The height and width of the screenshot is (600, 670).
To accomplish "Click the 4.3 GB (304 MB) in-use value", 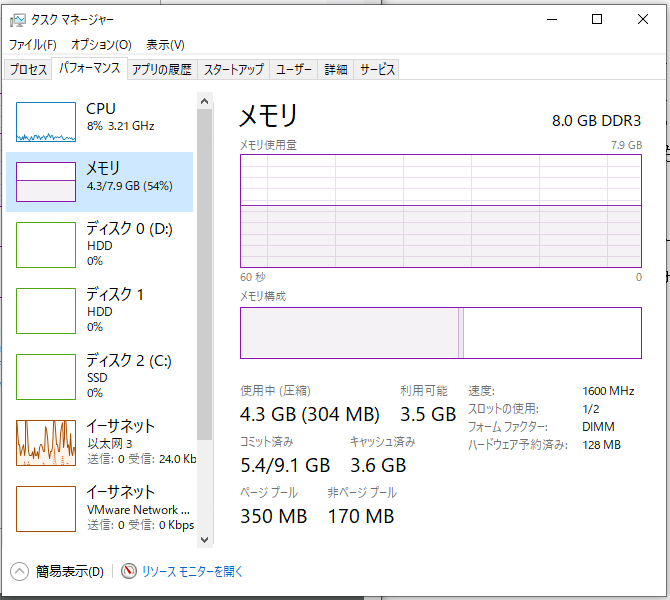I will [309, 414].
